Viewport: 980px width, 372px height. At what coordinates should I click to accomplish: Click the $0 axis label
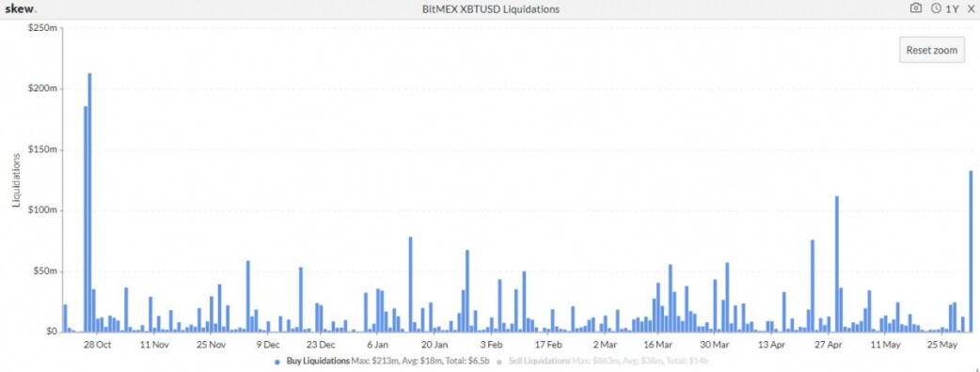[x=51, y=332]
